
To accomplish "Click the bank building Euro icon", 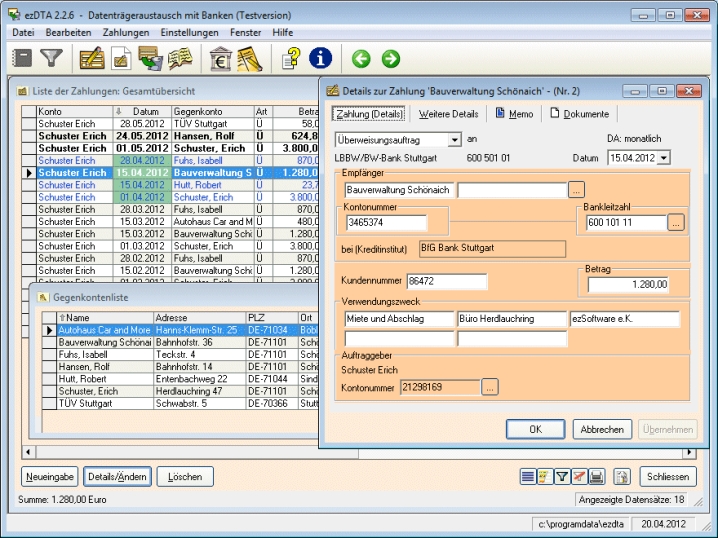I will click(221, 59).
